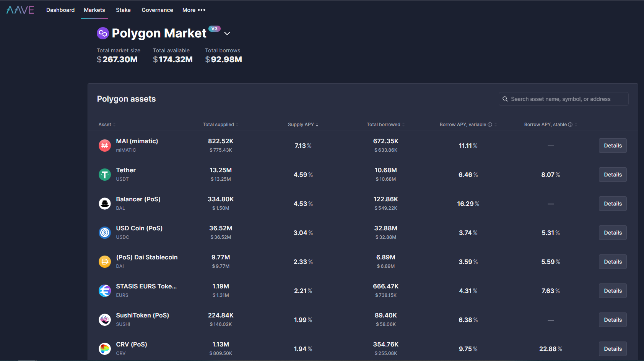Go to the Dashboard tab
Viewport: 644px width, 361px height.
point(60,10)
